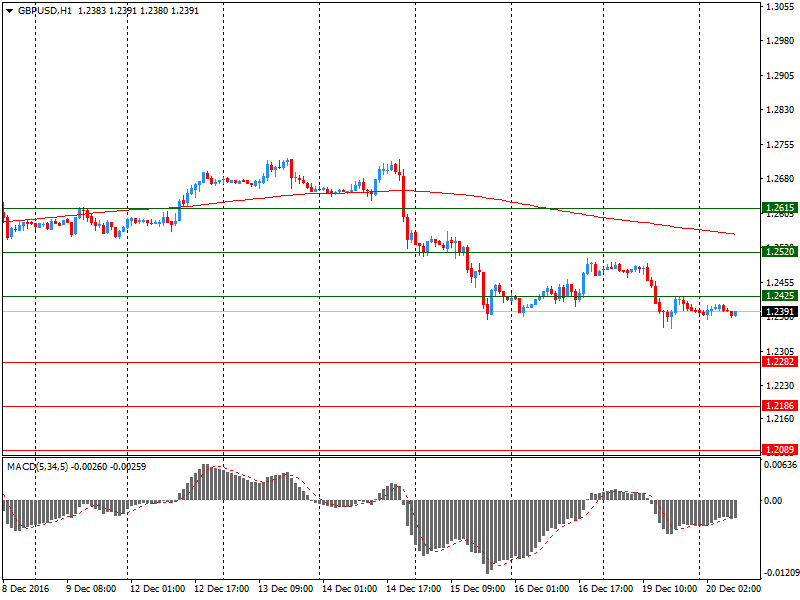Select the 1.3055 price scale value
800x600 pixels.
click(781, 6)
